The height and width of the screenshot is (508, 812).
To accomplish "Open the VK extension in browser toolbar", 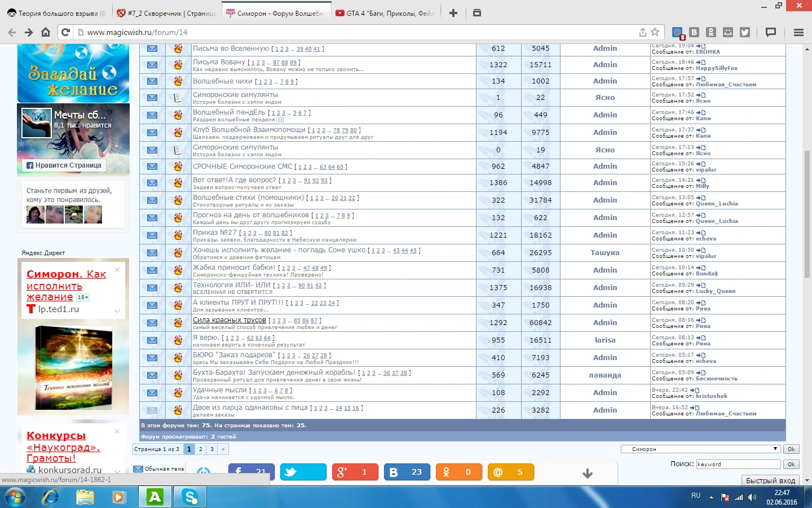I will (x=694, y=32).
